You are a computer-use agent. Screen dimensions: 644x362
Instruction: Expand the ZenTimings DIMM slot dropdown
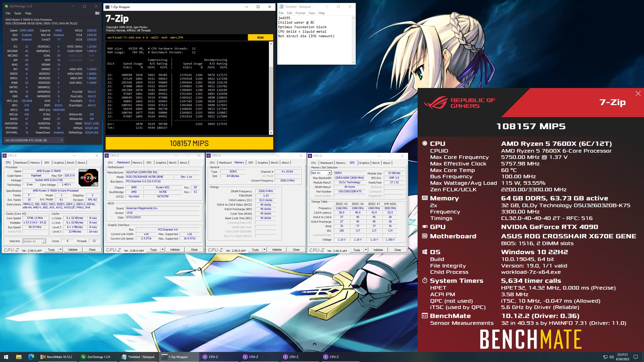pyautogui.click(x=61, y=140)
